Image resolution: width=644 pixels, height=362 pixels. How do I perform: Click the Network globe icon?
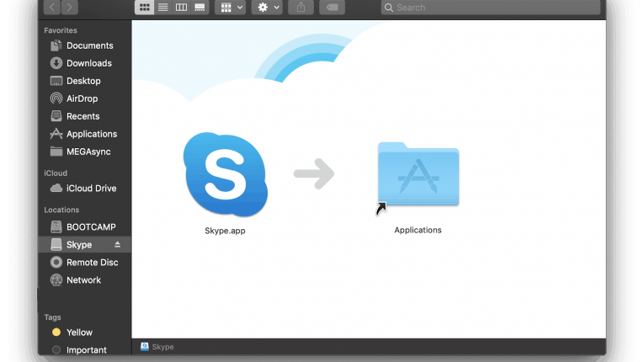[56, 279]
